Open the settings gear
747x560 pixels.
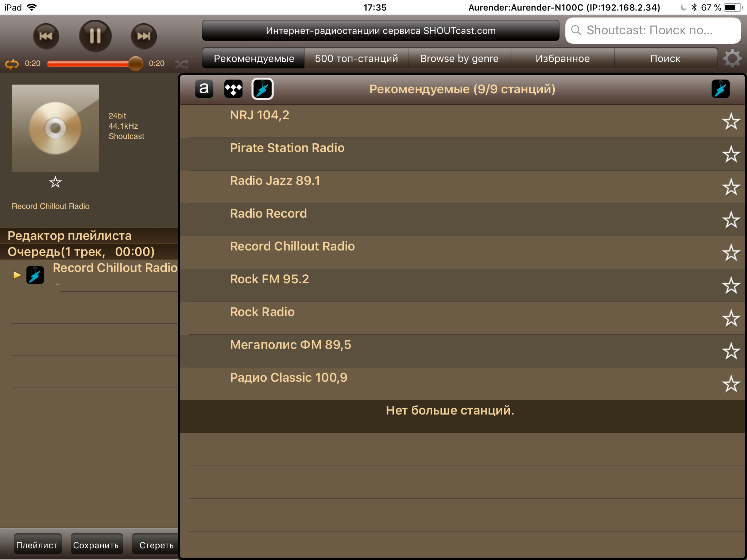click(x=732, y=58)
